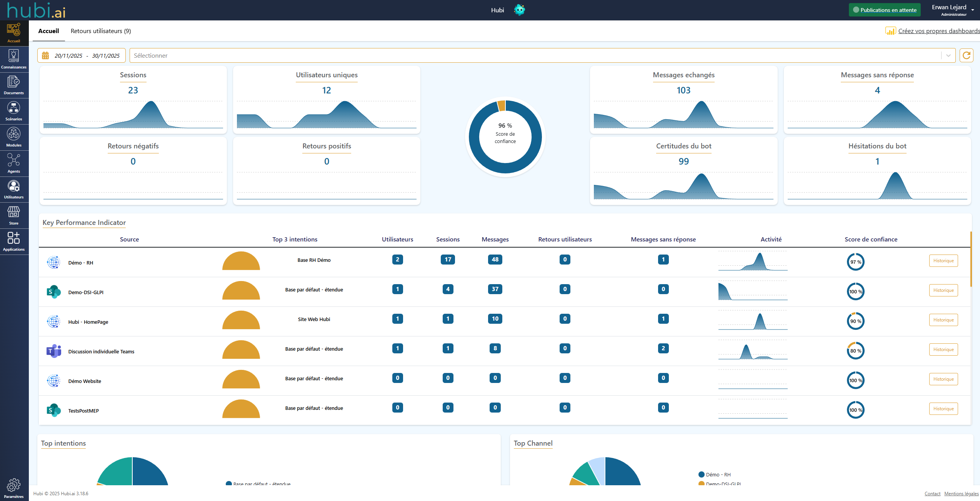The height and width of the screenshot is (501, 980).
Task: Click the Mentions légales footer link
Action: 961,494
